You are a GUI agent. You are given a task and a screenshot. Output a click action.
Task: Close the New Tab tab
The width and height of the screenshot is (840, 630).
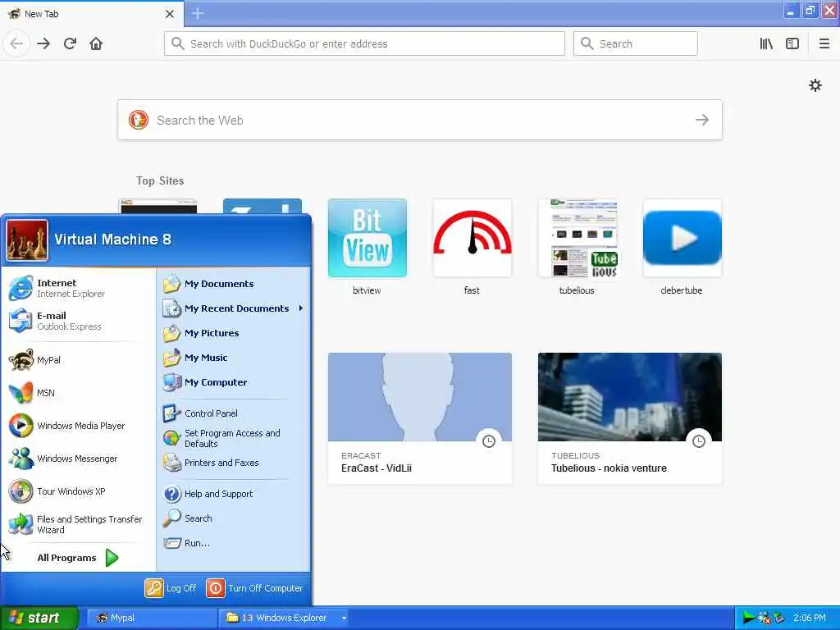169,14
